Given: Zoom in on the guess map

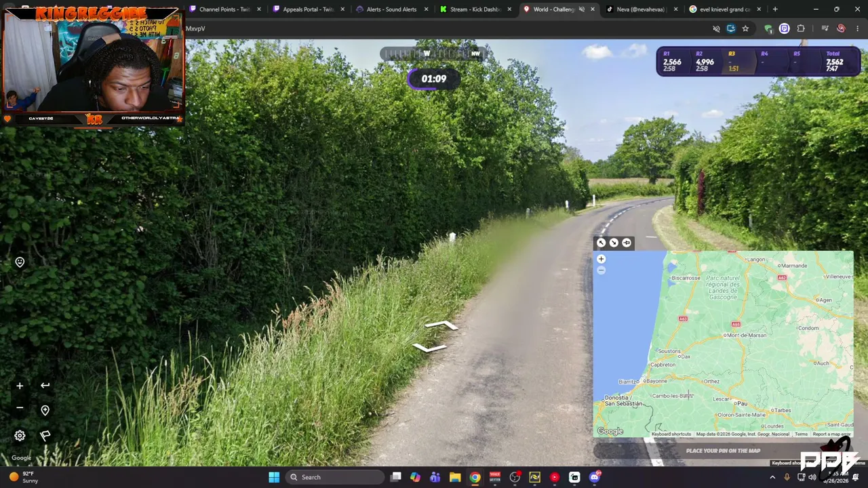Looking at the screenshot, I should 601,259.
